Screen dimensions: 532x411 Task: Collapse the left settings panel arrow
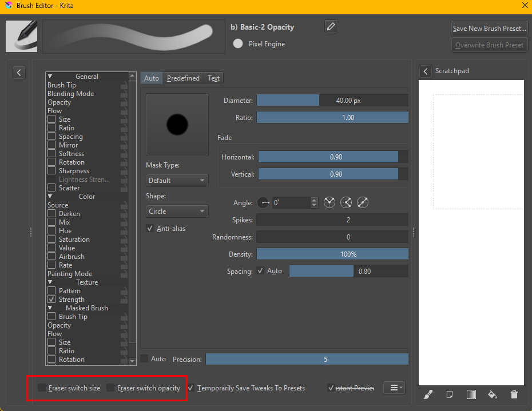tap(19, 73)
